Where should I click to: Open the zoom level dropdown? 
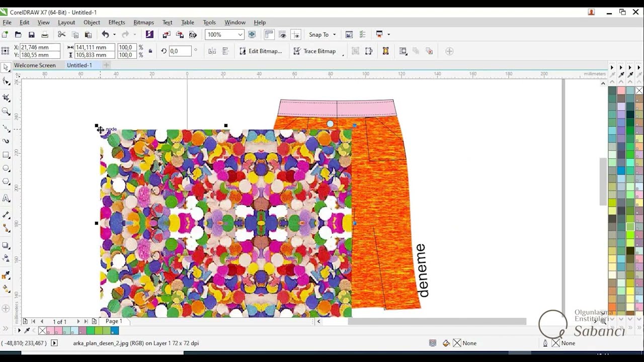pos(240,35)
